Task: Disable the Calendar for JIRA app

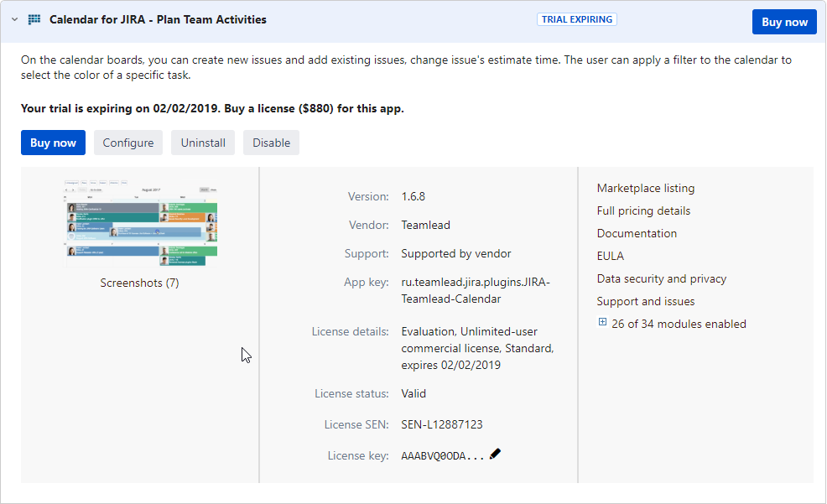Action: (271, 143)
